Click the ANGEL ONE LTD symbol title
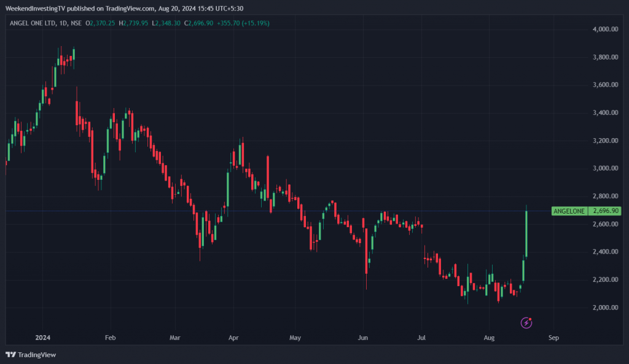The height and width of the screenshot is (364, 629). click(x=33, y=23)
